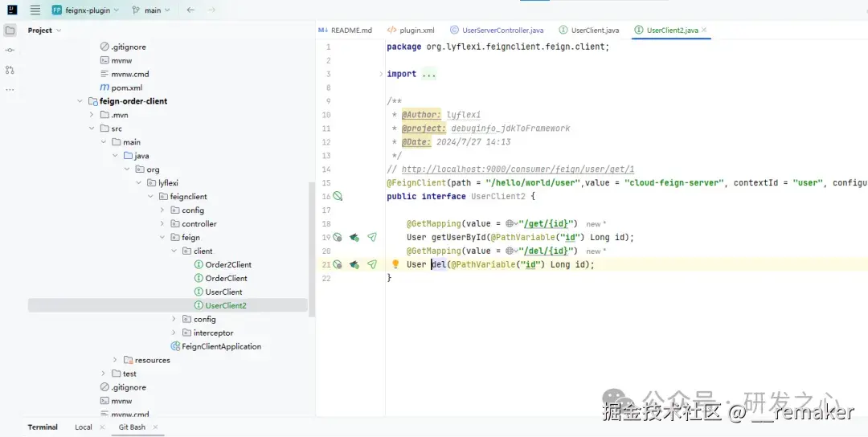Collapse the java folder

(x=115, y=156)
